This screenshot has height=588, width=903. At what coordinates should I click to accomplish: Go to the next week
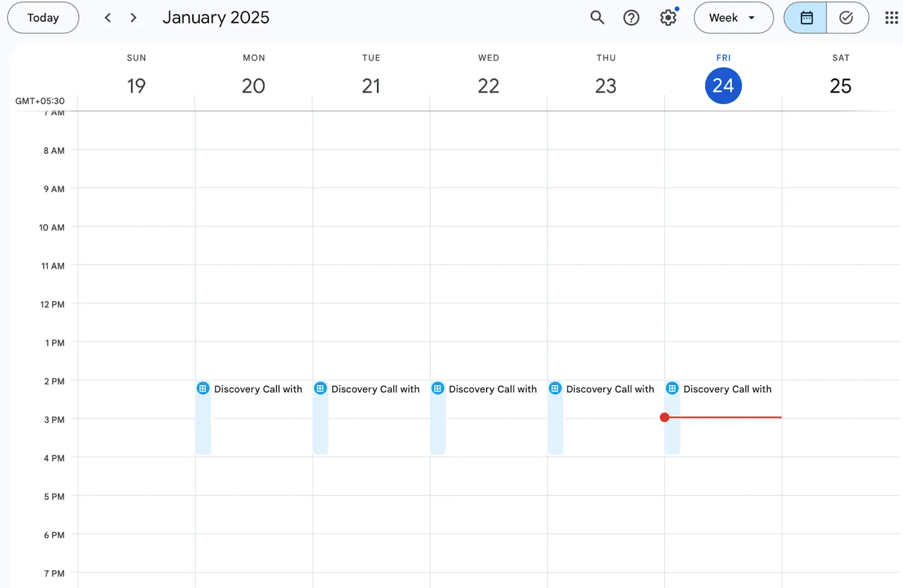coord(133,17)
